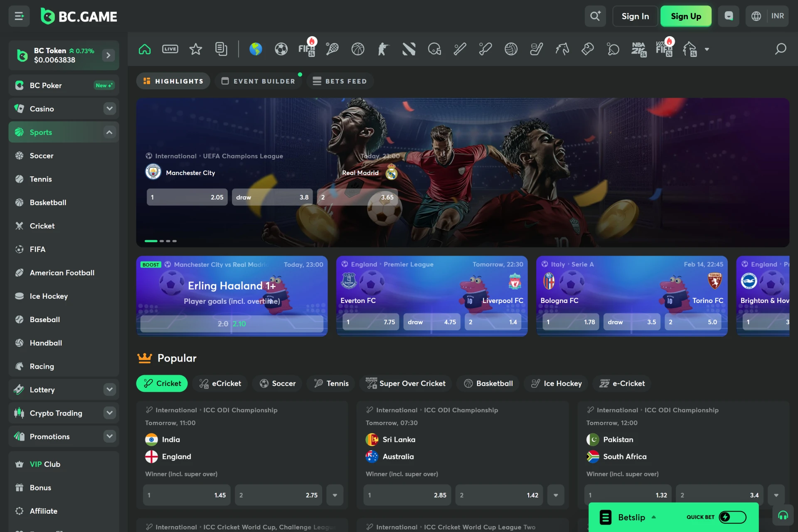Image resolution: width=798 pixels, height=532 pixels.
Task: Click the first banner carousel indicator
Action: pyautogui.click(x=151, y=241)
